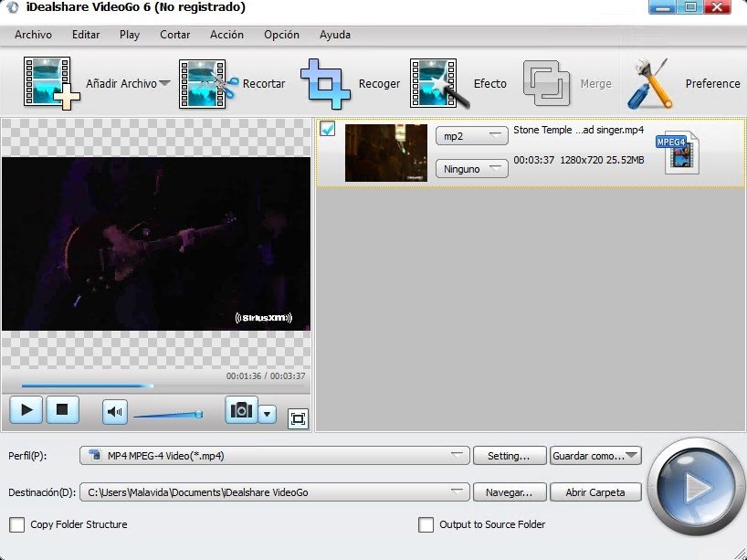Screen dimensions: 747x560
Task: Click the 00:01:36 / 00:03:37 time display
Action: pyautogui.click(x=266, y=376)
